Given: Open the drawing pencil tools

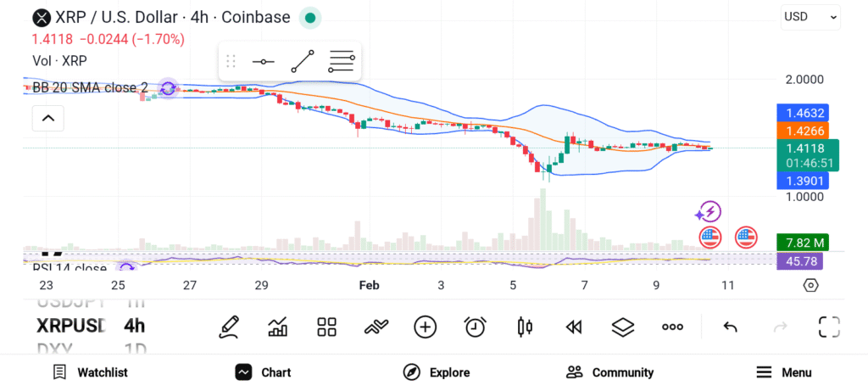Looking at the screenshot, I should point(228,327).
